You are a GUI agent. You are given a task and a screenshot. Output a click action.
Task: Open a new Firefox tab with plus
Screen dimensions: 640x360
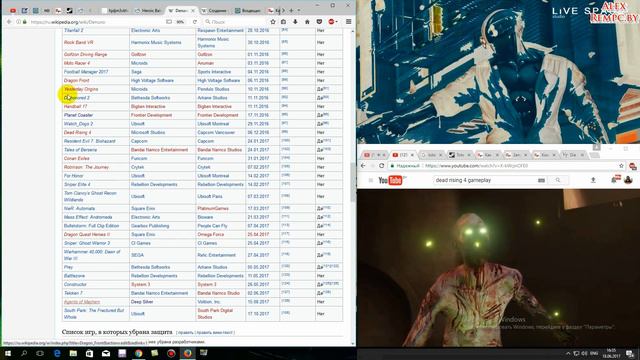[291, 11]
